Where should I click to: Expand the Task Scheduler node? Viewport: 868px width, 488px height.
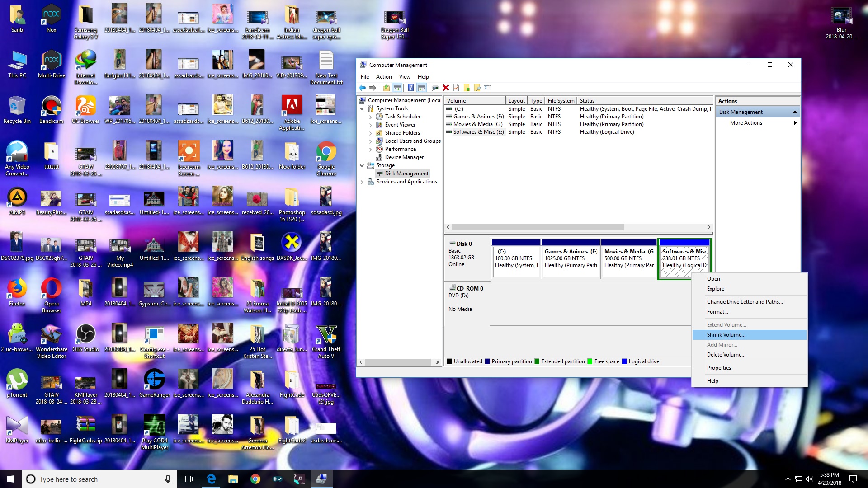click(370, 117)
